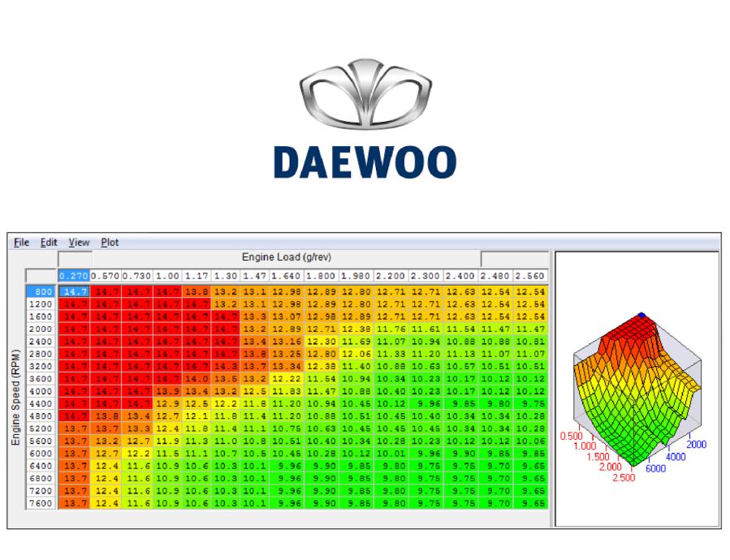
Task: Open the Edit menu
Action: click(x=49, y=242)
